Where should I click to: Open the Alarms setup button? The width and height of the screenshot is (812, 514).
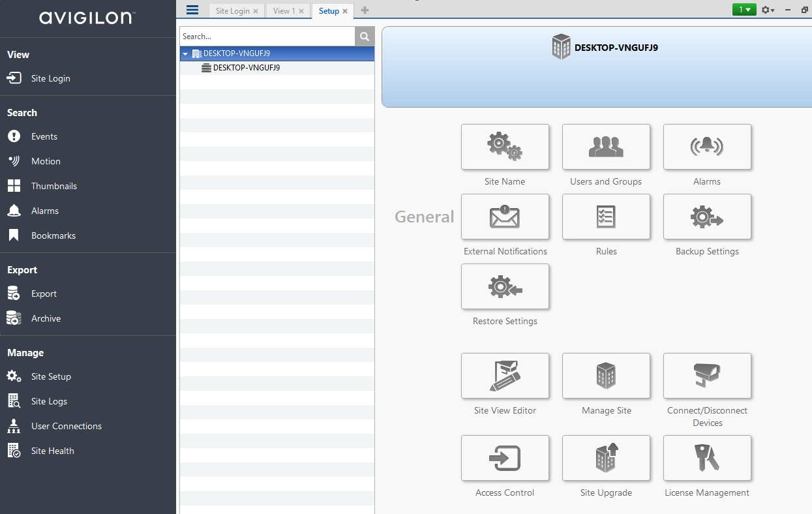[x=707, y=147]
